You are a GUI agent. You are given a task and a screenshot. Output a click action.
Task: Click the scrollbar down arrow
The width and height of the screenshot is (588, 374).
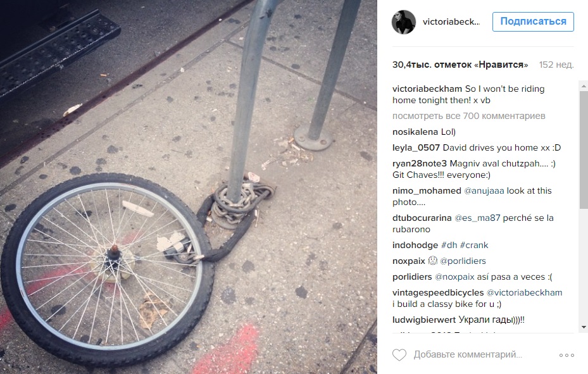pyautogui.click(x=584, y=327)
